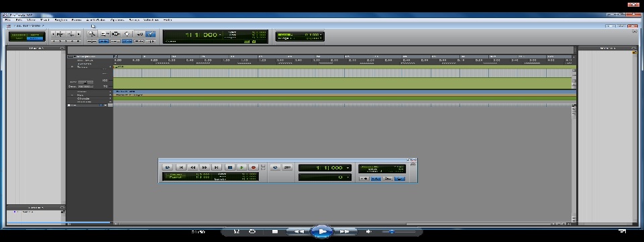Select the Trimmer tool

[x=105, y=34]
